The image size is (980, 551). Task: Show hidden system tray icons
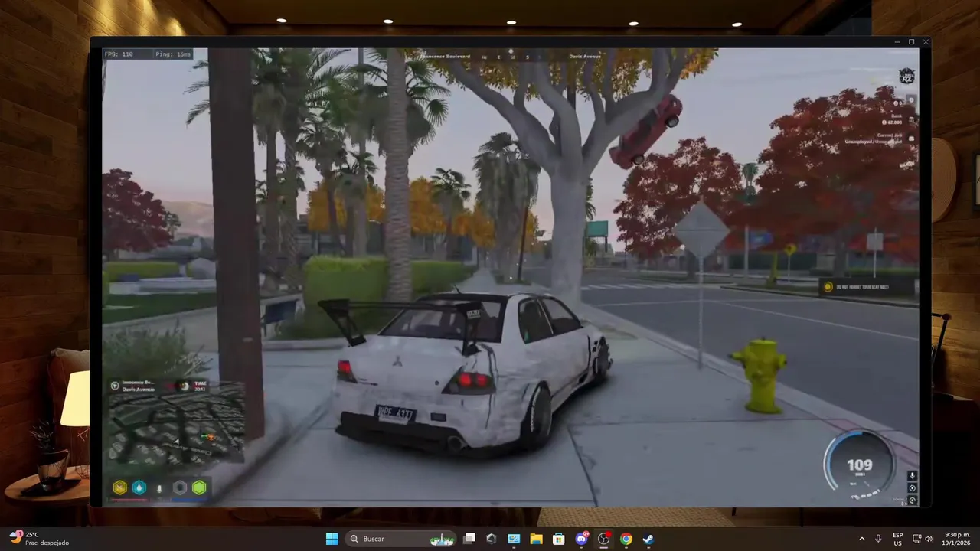click(x=861, y=539)
